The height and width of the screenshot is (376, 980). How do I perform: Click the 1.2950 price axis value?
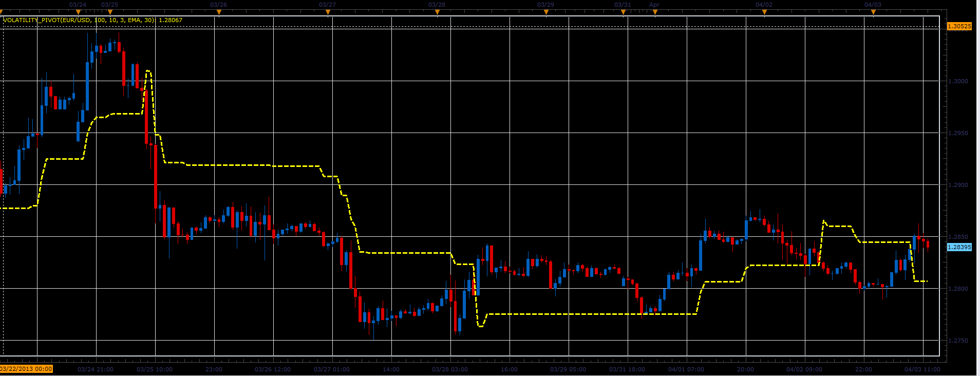click(x=958, y=133)
